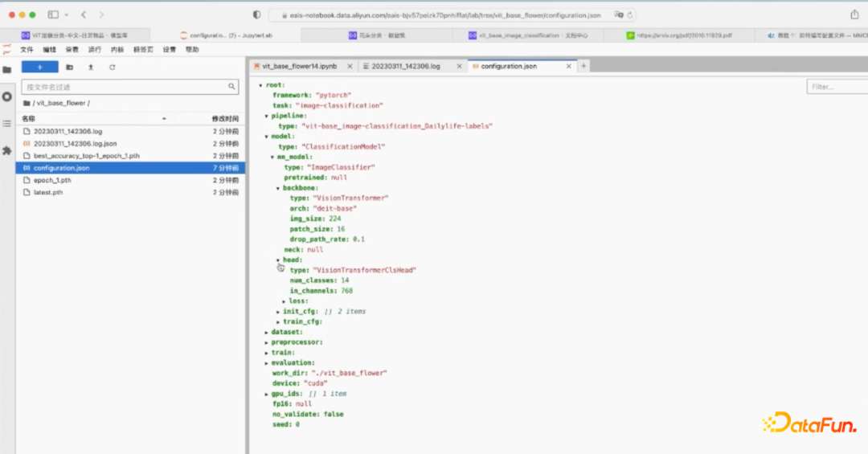Open the file browser sidebar panel
Image resolution: width=868 pixels, height=454 pixels.
pyautogui.click(x=6, y=70)
